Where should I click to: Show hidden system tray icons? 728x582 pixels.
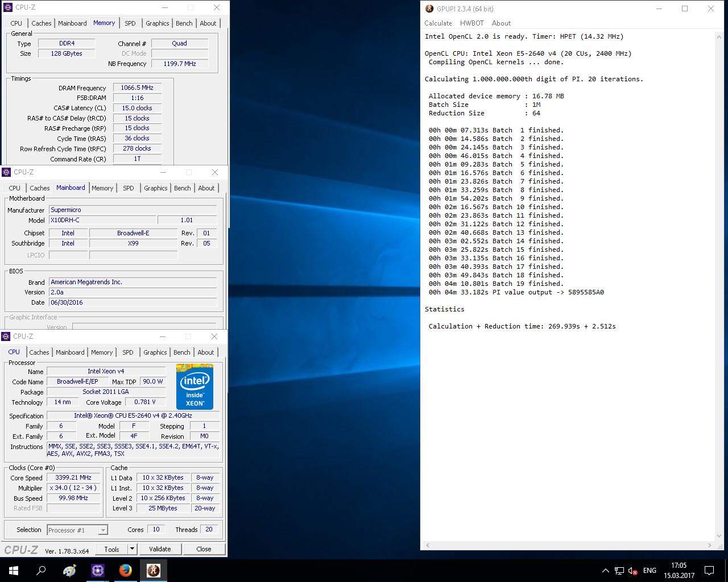tap(605, 571)
